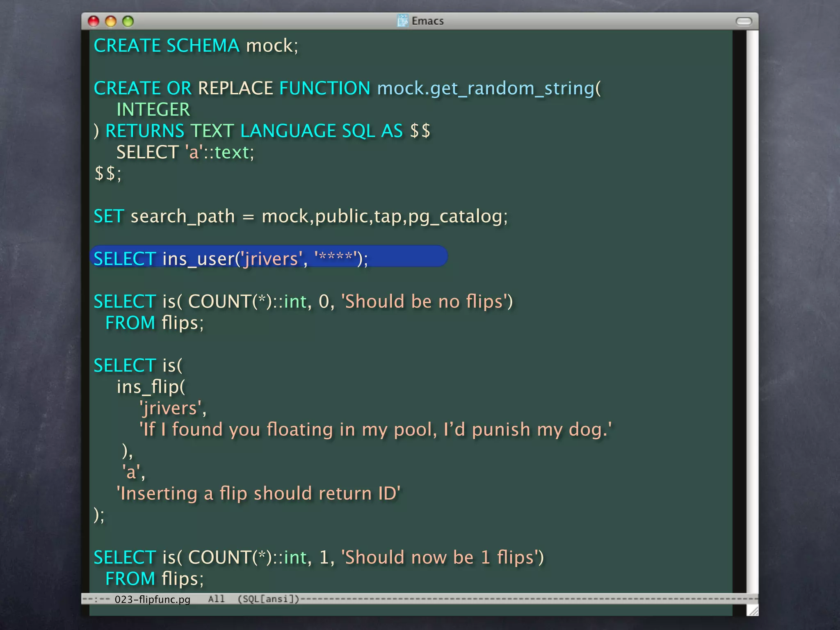840x630 pixels.
Task: Click the last FROM flips; line
Action: (154, 579)
